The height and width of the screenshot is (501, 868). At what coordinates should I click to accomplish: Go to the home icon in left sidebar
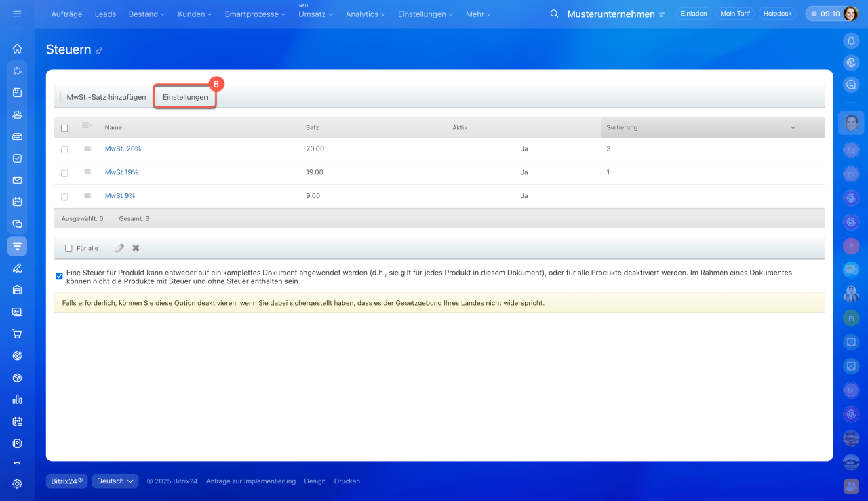pyautogui.click(x=17, y=49)
